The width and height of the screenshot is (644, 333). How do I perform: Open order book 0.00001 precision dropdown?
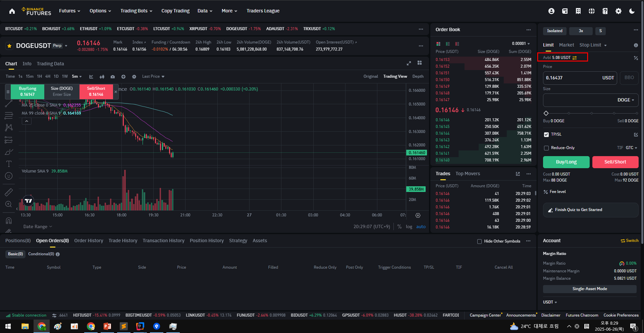(521, 44)
